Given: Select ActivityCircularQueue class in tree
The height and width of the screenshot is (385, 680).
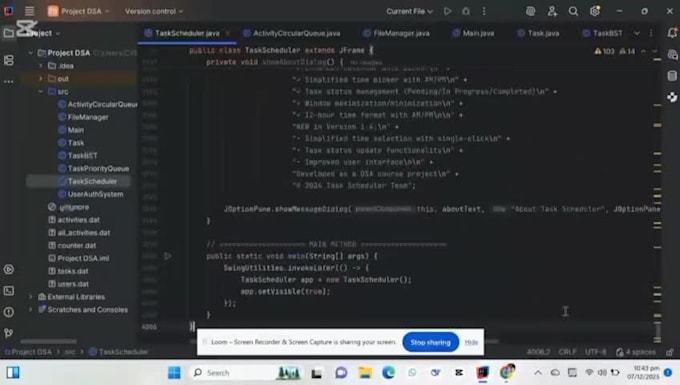Looking at the screenshot, I should (98, 104).
